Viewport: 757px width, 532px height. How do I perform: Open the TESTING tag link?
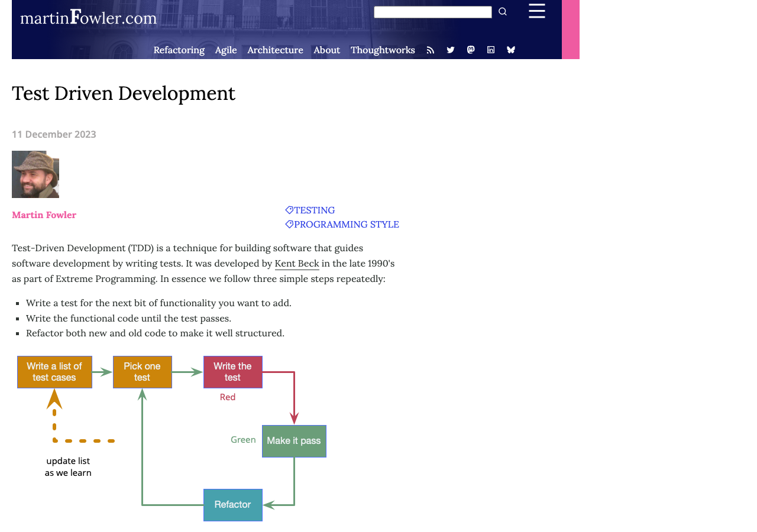(310, 210)
